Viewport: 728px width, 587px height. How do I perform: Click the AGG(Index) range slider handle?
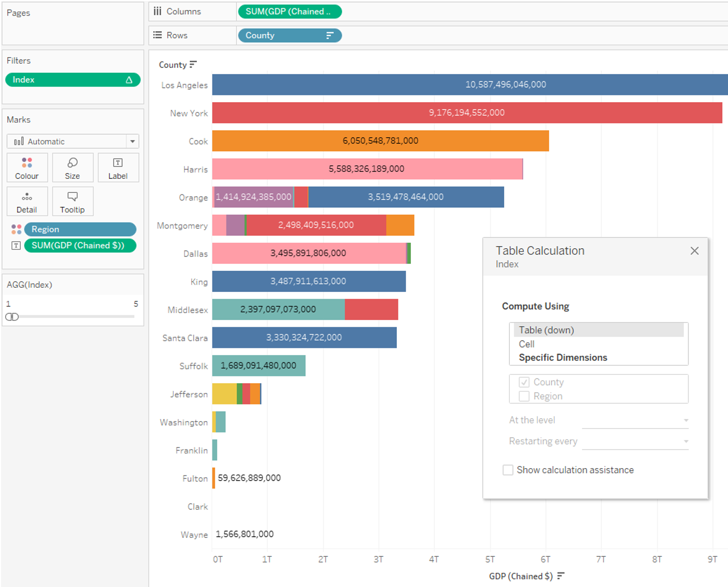(12, 317)
